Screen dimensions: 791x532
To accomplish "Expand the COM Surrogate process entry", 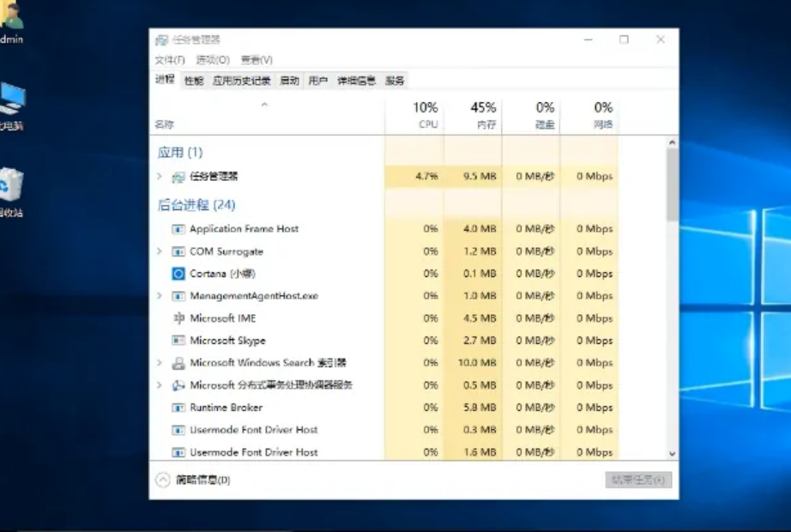I will coord(160,251).
